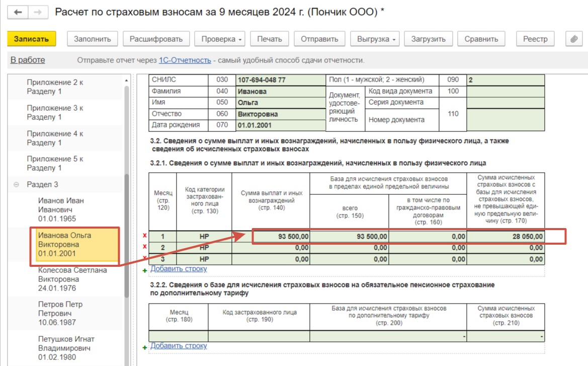Click the Записать button
The image size is (588, 366).
coord(32,39)
